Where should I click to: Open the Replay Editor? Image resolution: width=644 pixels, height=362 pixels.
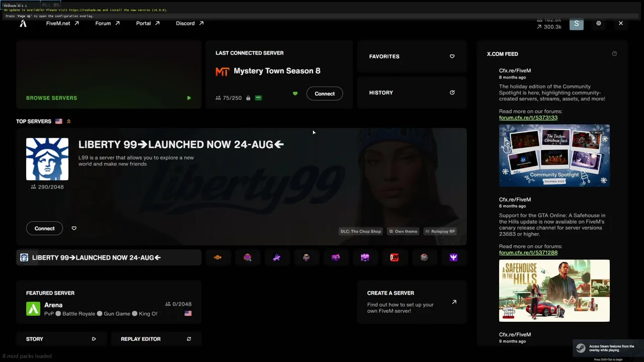click(156, 339)
